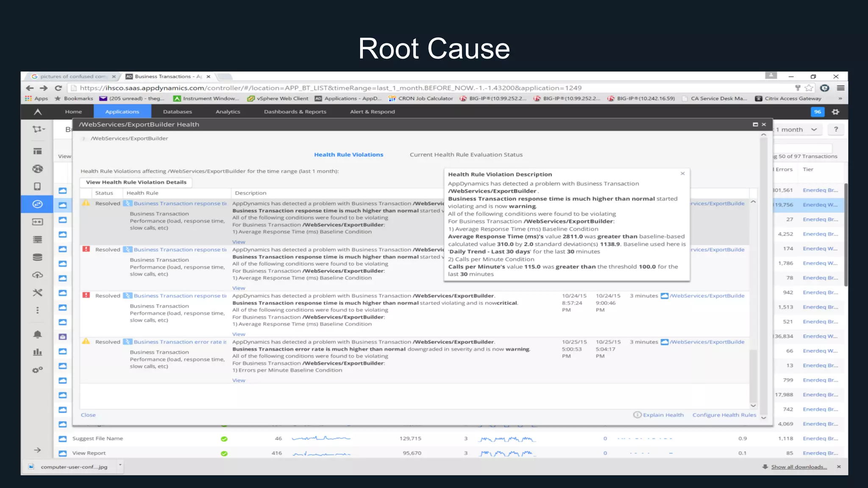Open the databases stack sidebar icon
The width and height of the screenshot is (868, 488).
pyautogui.click(x=37, y=257)
